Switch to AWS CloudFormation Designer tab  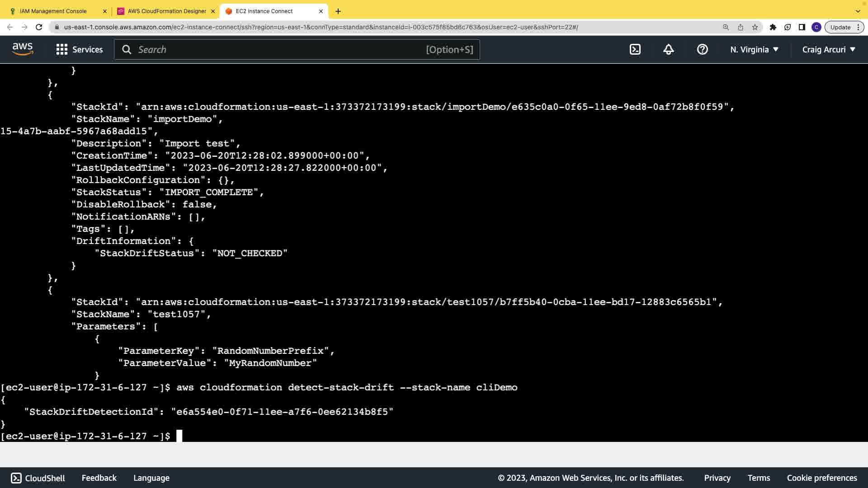coord(166,11)
